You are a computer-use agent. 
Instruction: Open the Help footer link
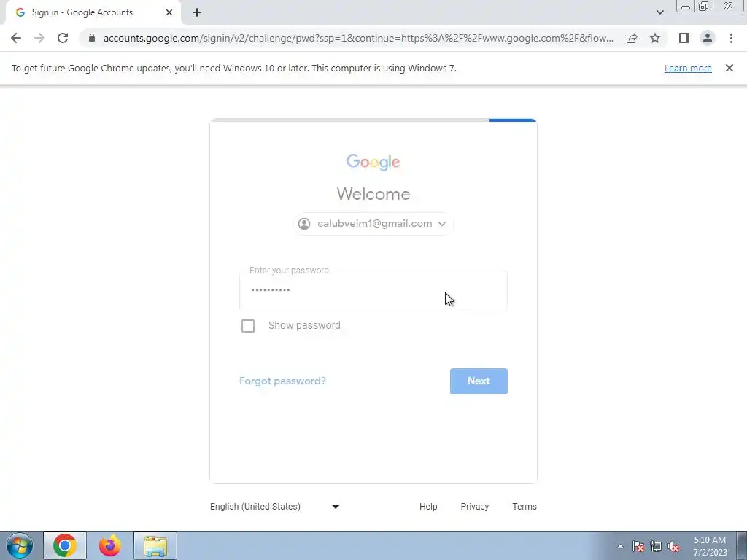tap(428, 507)
